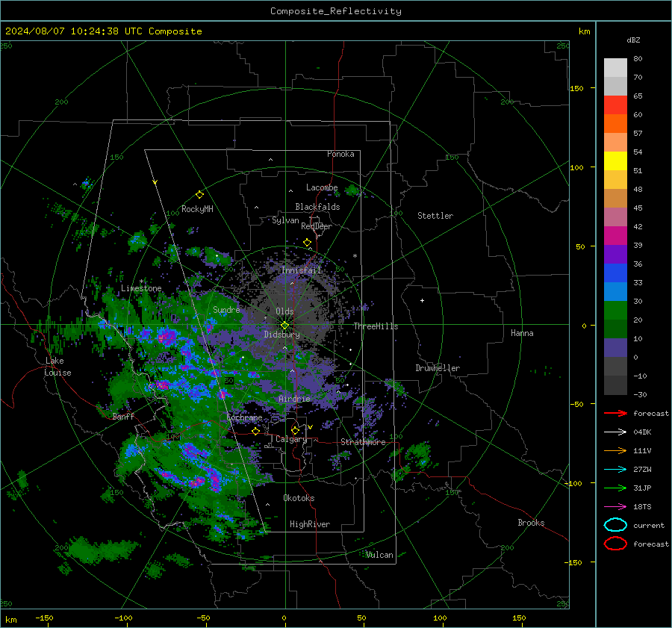The height and width of the screenshot is (628, 672).
Task: Click the yellow radar site marker near Didsbury
Action: 284,326
